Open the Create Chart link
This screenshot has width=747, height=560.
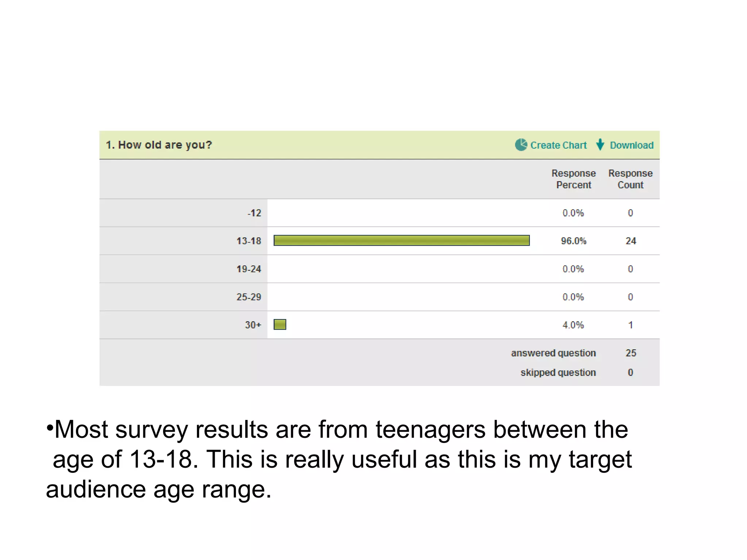[558, 145]
